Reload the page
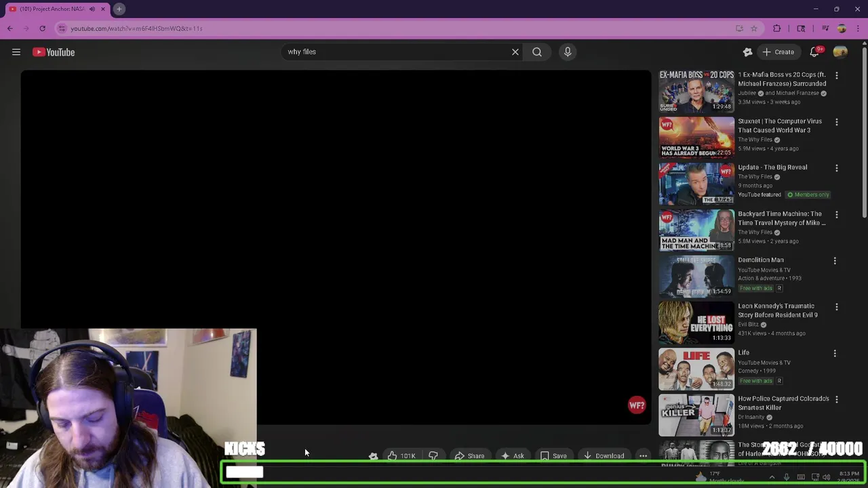Viewport: 868px width, 488px height. click(x=42, y=28)
